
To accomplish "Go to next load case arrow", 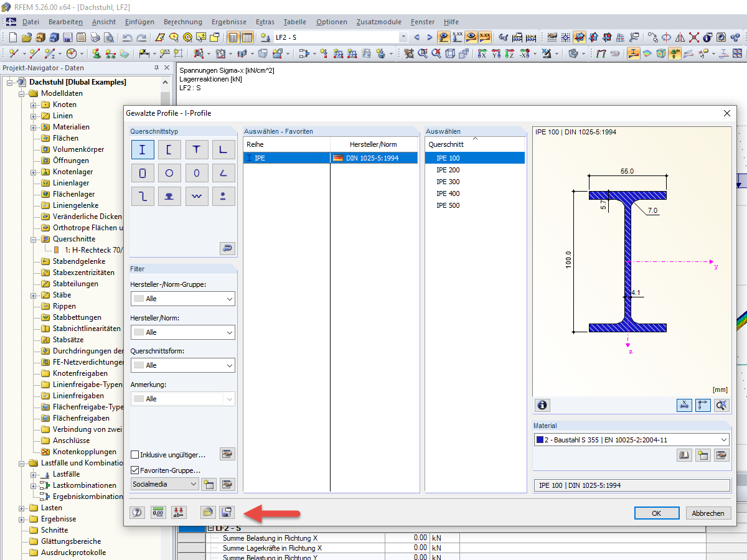I will pyautogui.click(x=430, y=37).
